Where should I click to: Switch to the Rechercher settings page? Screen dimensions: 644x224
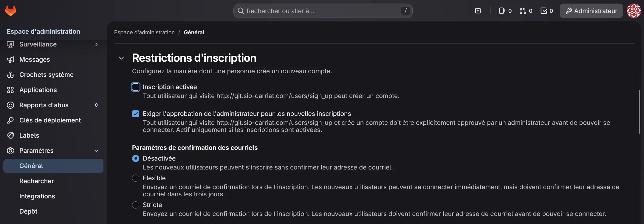(x=37, y=181)
